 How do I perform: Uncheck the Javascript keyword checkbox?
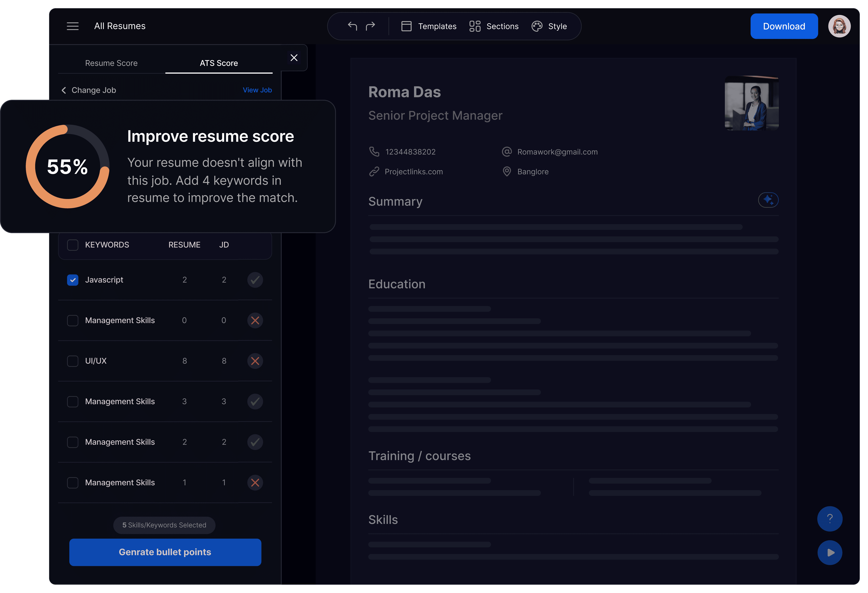[72, 280]
